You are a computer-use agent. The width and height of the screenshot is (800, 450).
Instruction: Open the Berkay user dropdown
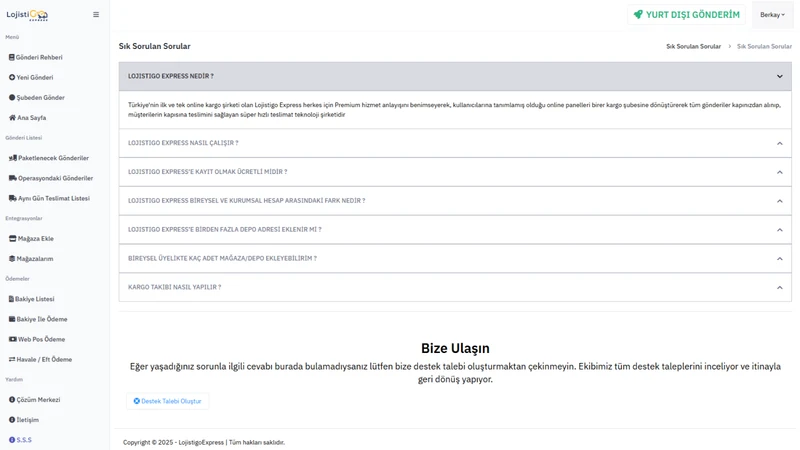pos(772,15)
